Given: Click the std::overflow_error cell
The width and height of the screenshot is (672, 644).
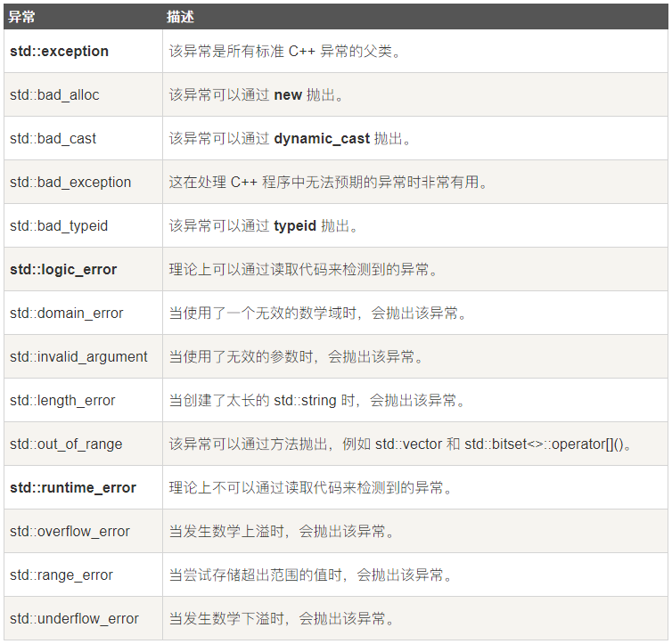Looking at the screenshot, I should (70, 531).
